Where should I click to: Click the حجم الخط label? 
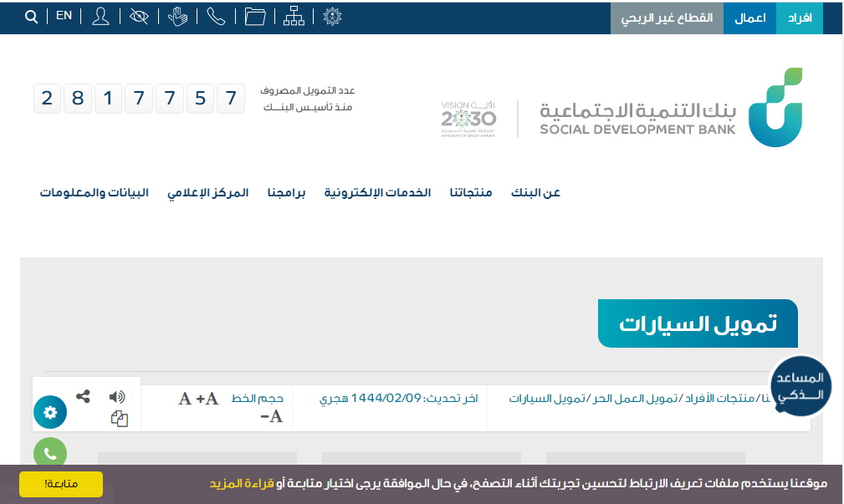tap(258, 399)
